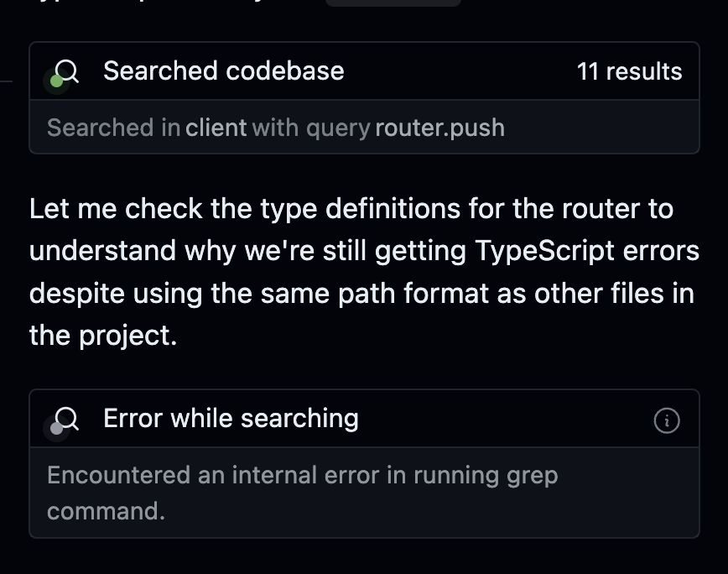The width and height of the screenshot is (728, 574).
Task: Click the green status dot on the search icon
Action: point(57,81)
